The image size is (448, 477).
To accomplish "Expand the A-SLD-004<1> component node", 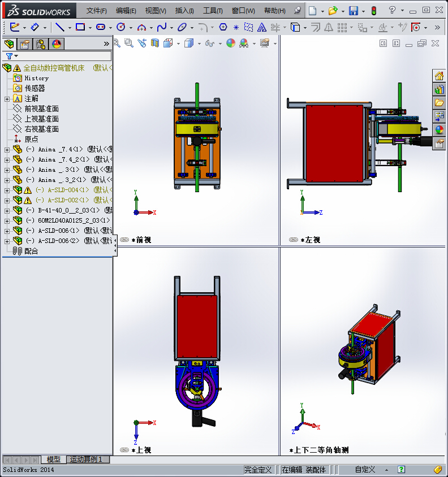I will tap(7, 190).
